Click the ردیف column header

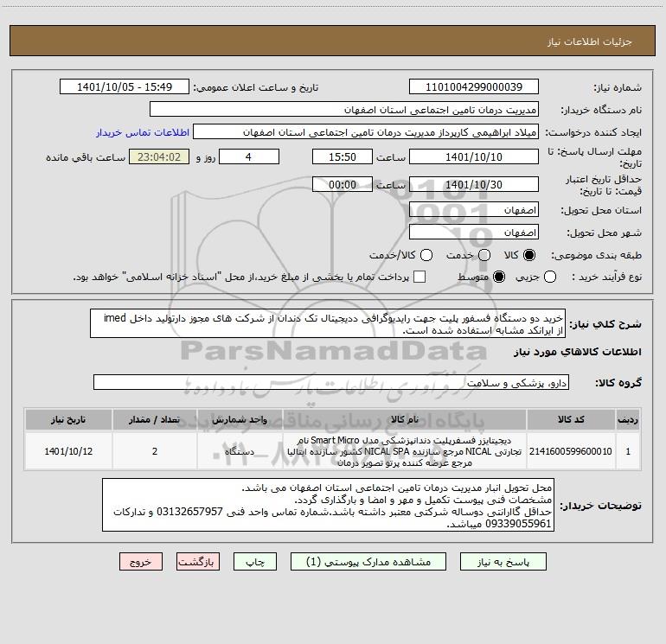tap(628, 419)
